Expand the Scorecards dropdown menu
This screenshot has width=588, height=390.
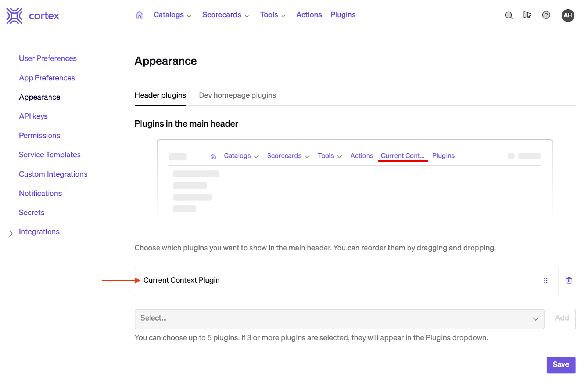226,15
